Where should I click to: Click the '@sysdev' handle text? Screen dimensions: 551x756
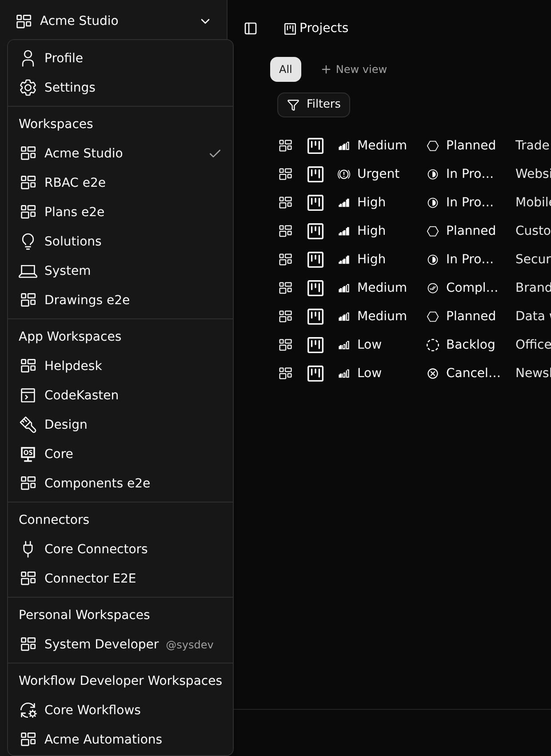[190, 645]
